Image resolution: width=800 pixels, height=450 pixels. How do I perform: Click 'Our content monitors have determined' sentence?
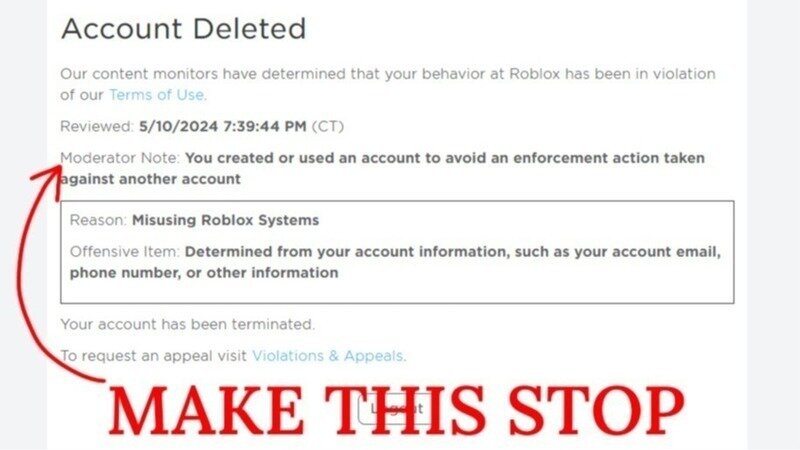coord(388,84)
